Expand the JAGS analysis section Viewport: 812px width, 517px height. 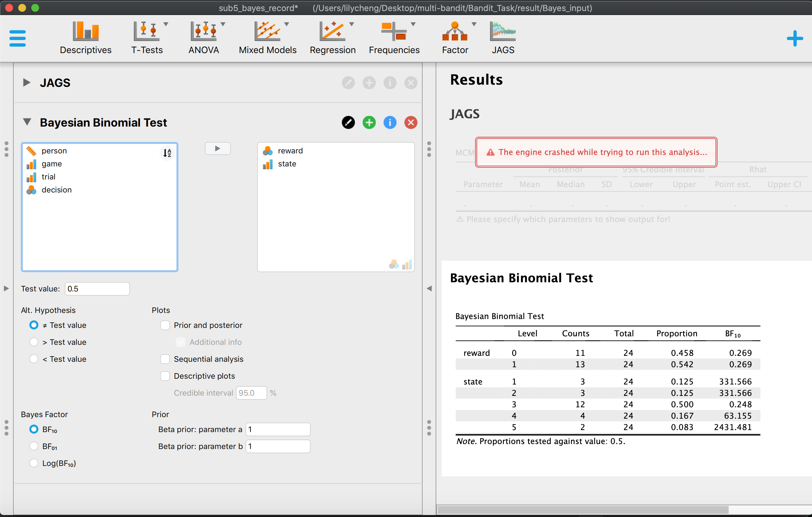click(x=26, y=82)
